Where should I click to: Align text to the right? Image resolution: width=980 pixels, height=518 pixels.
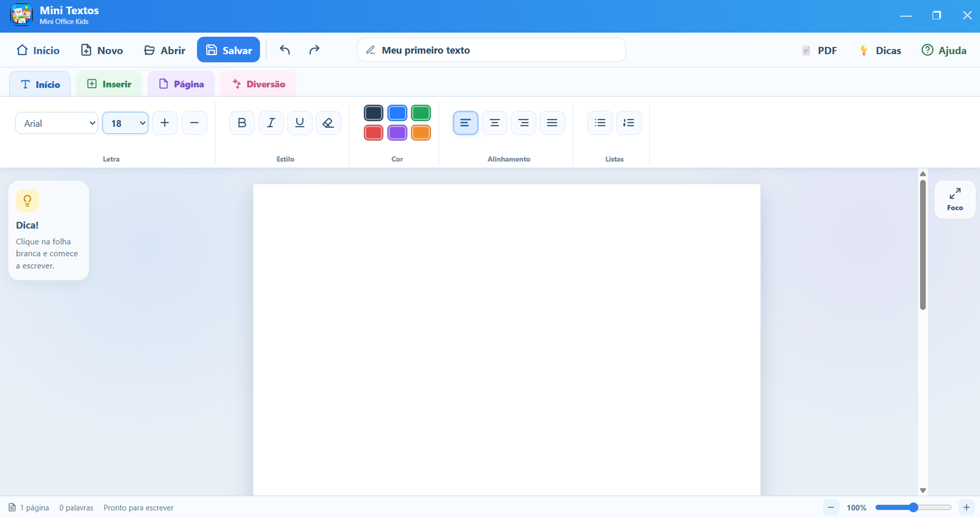524,123
